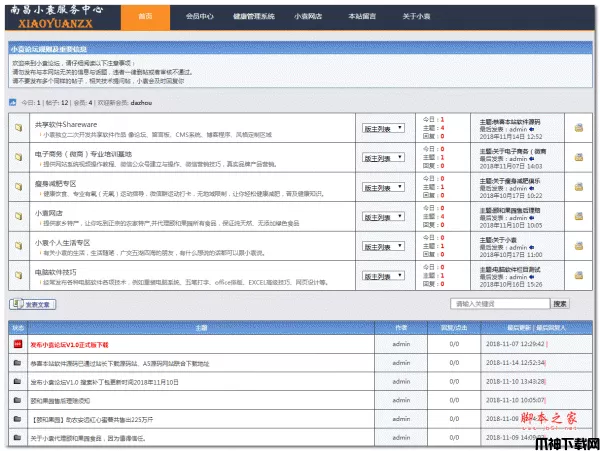This screenshot has height=451, width=600.
Task: Open the 小袁个人生活专区 forum link
Action: click(x=62, y=243)
